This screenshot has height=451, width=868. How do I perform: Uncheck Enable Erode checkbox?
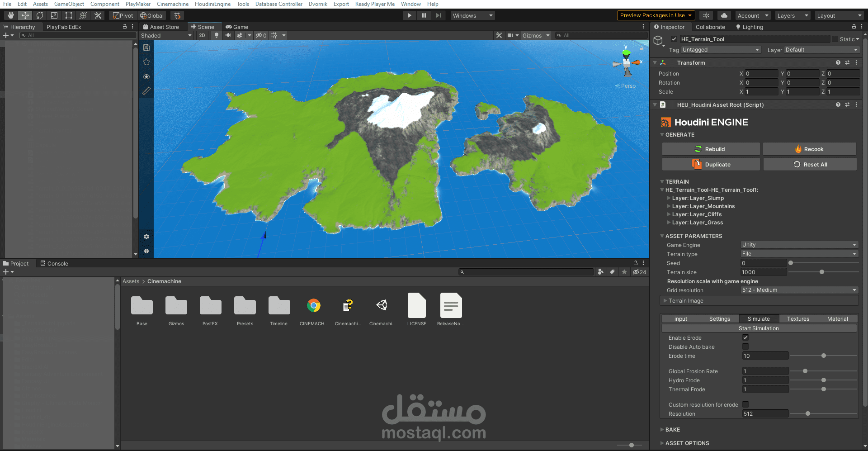coord(745,337)
